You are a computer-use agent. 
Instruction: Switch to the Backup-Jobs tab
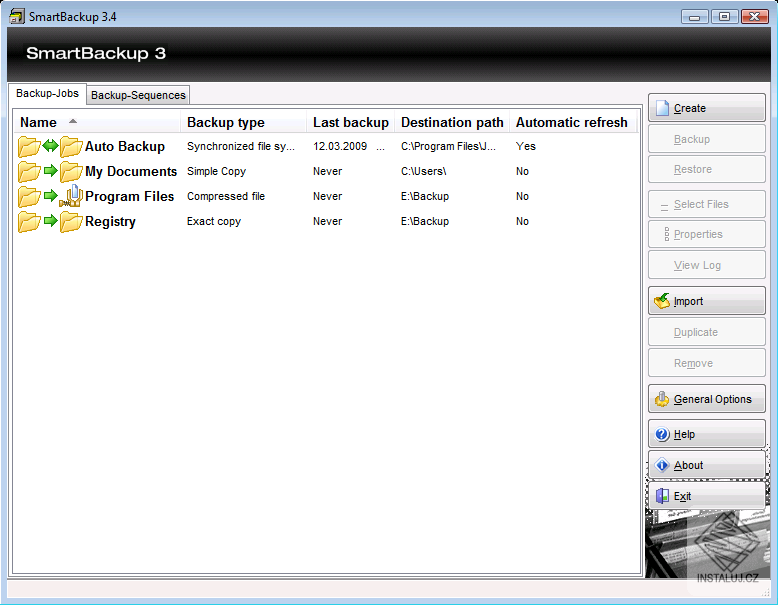[47, 93]
